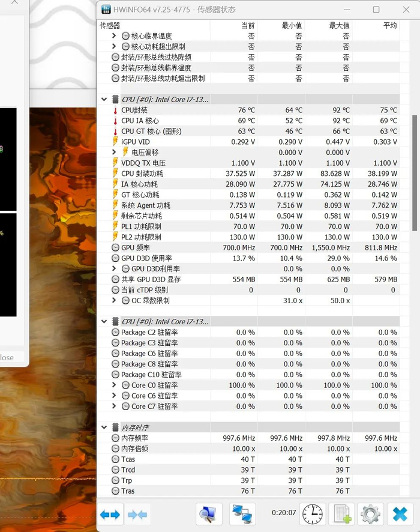This screenshot has height=532, width=420.
Task: Close sensors with blue X icon
Action: click(x=400, y=515)
